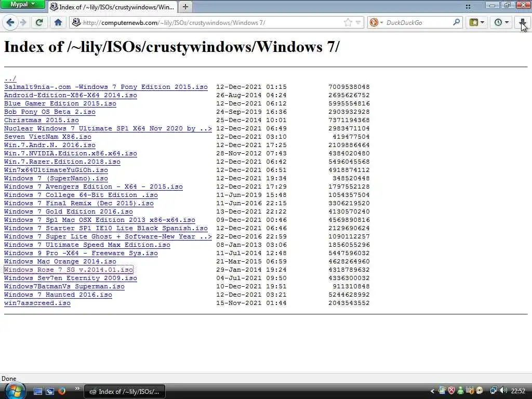Click the site identity icon in address bar
Screen dimensions: 532x399
tap(76, 22)
